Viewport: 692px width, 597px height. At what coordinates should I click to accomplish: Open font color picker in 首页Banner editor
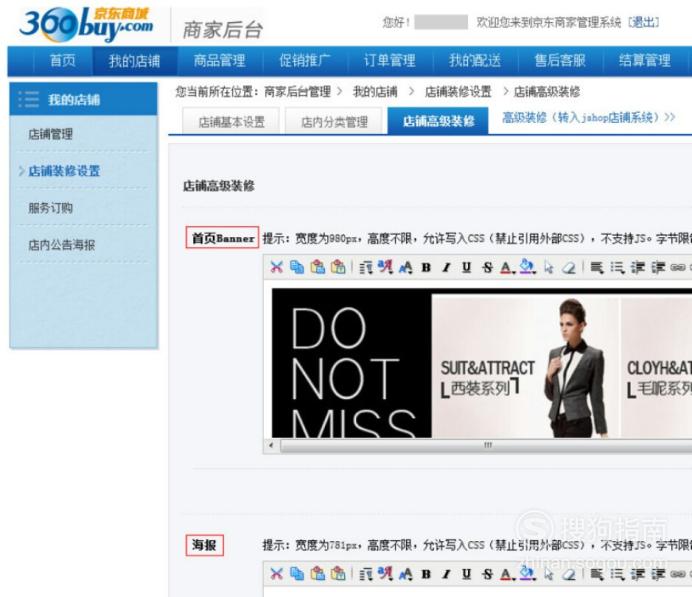(x=508, y=267)
